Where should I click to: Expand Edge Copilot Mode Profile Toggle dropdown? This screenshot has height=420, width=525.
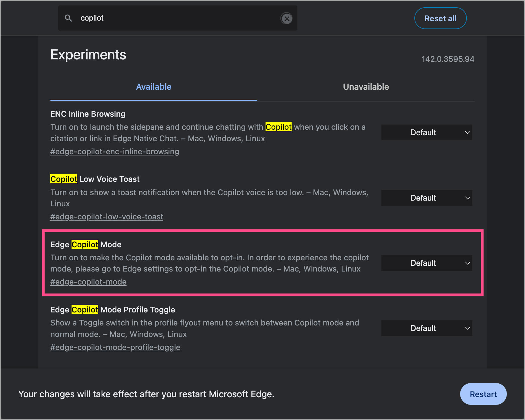426,328
